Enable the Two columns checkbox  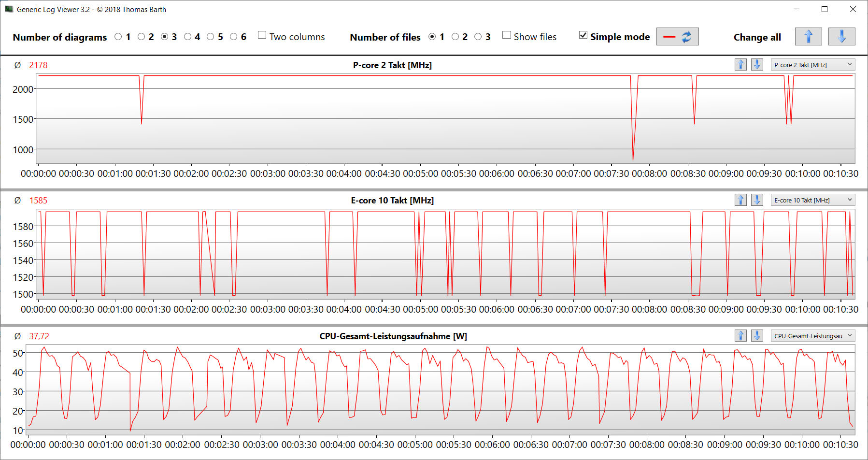(x=262, y=35)
